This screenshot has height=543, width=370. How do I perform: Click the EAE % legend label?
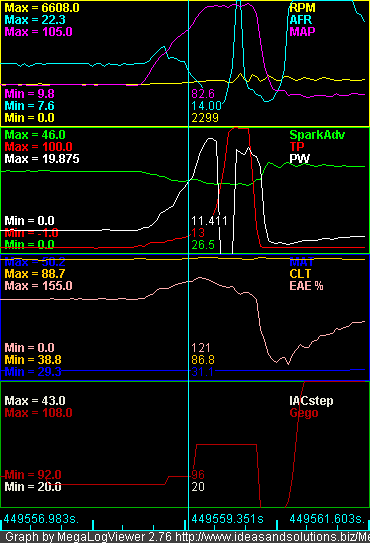click(x=306, y=286)
